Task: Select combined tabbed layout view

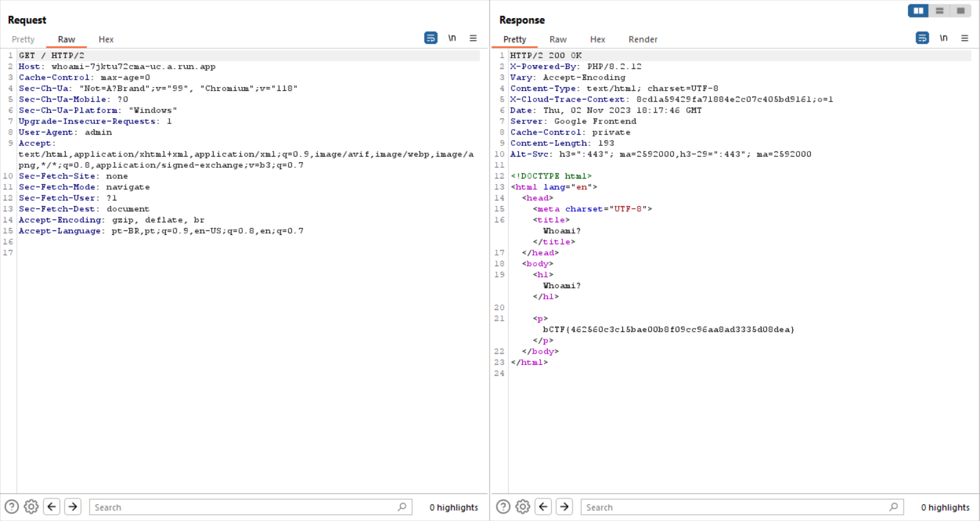Action: click(961, 11)
